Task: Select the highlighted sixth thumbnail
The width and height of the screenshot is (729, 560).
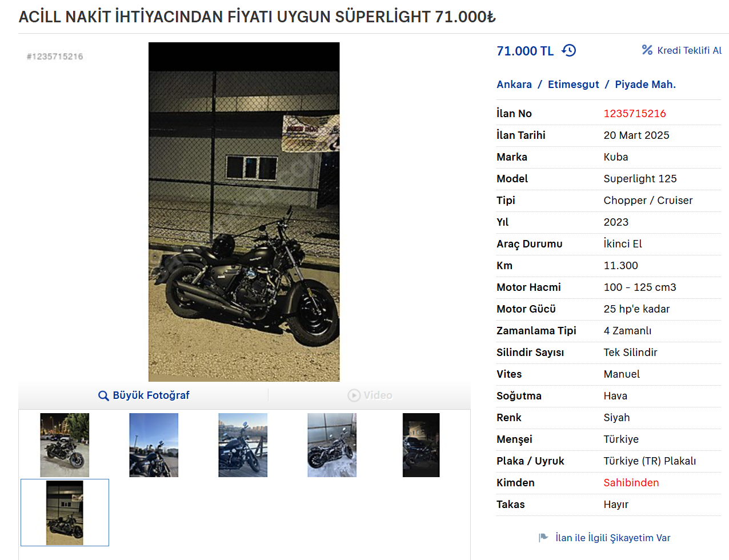Action: point(65,513)
